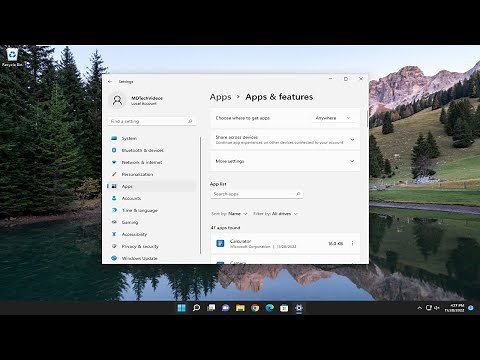
Task: Open volume icon in system tray
Action: [437, 308]
